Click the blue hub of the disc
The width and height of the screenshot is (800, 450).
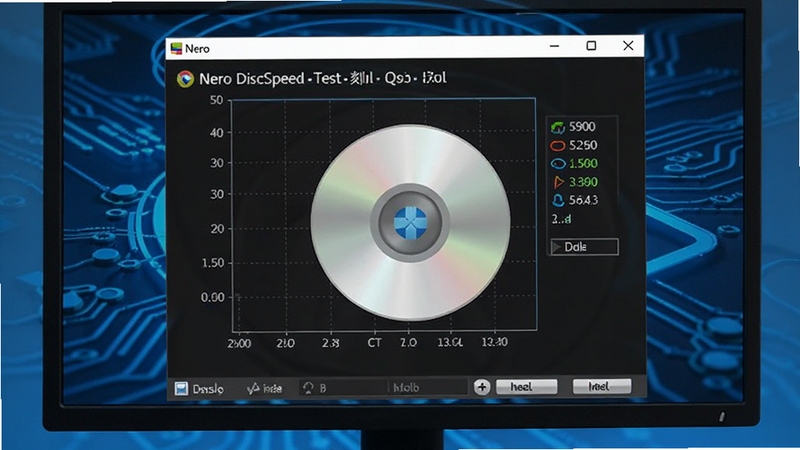tap(410, 223)
